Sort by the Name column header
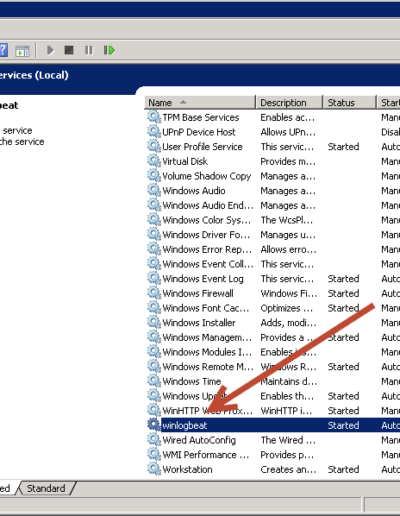The image size is (400, 516). (x=200, y=103)
